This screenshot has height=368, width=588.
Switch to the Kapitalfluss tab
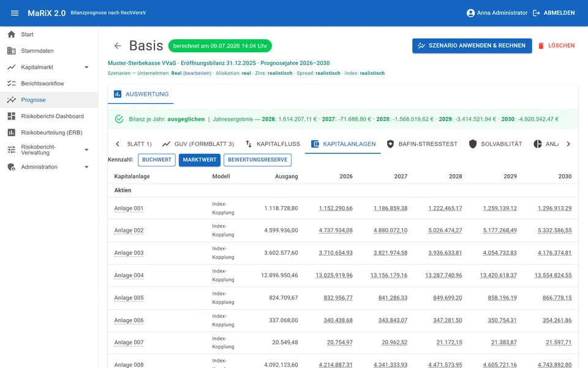pyautogui.click(x=273, y=144)
